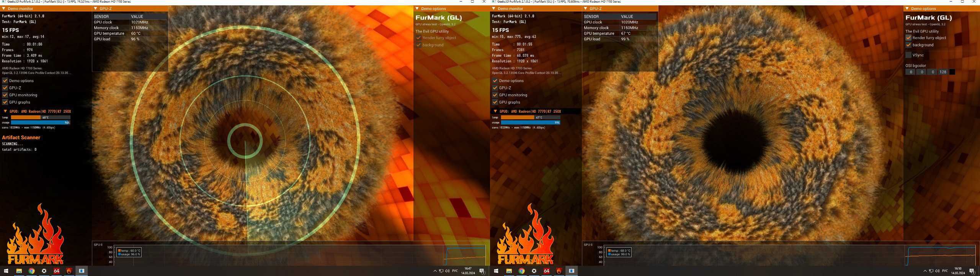Click the РУС language indicator in right taskbar
Screen dimensions: 980x276
pos(945,271)
